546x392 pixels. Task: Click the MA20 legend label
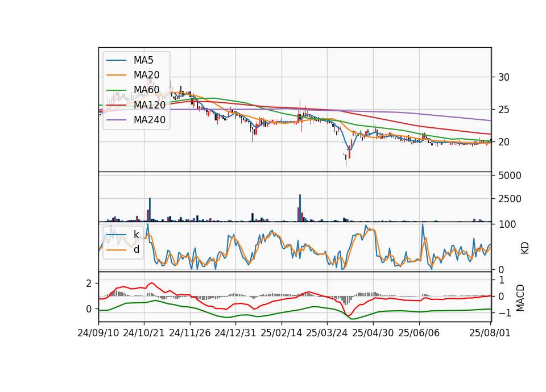click(x=146, y=75)
